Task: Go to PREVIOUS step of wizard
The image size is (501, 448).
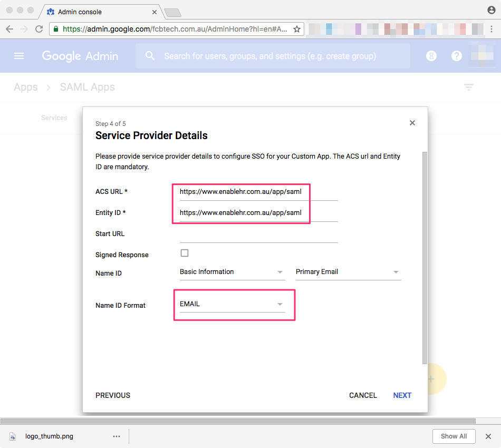Action: [113, 395]
